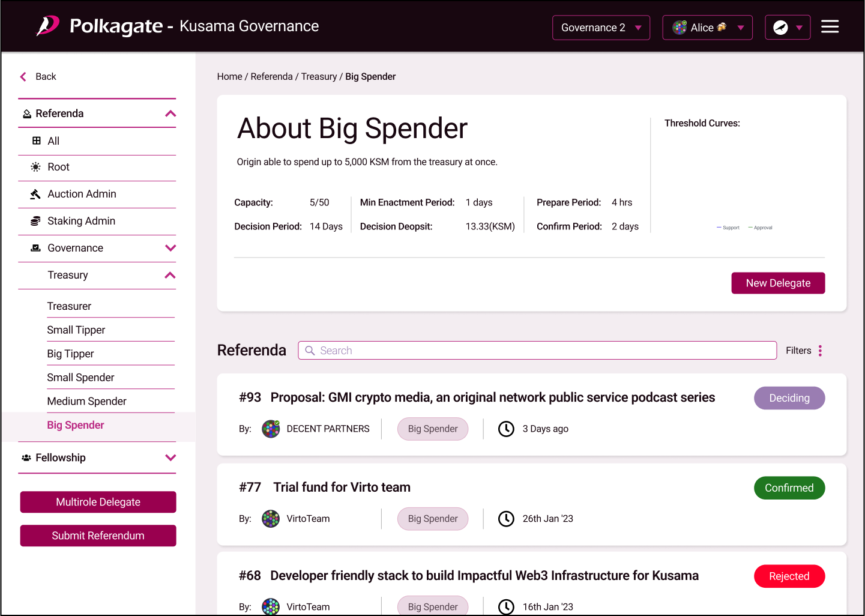Open referendum #68 Developer friendly stack
Viewport: 865px width, 616px height.
click(484, 576)
